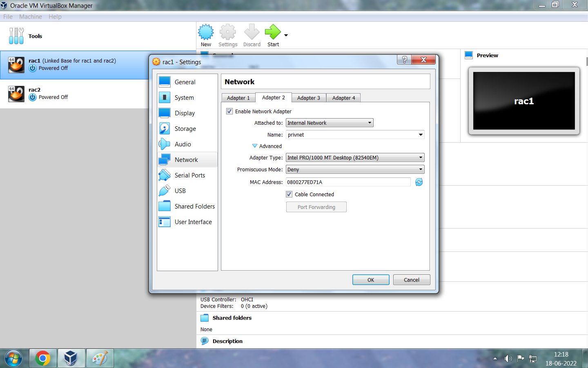Open the Display settings category
This screenshot has height=368, width=588.
pyautogui.click(x=187, y=113)
